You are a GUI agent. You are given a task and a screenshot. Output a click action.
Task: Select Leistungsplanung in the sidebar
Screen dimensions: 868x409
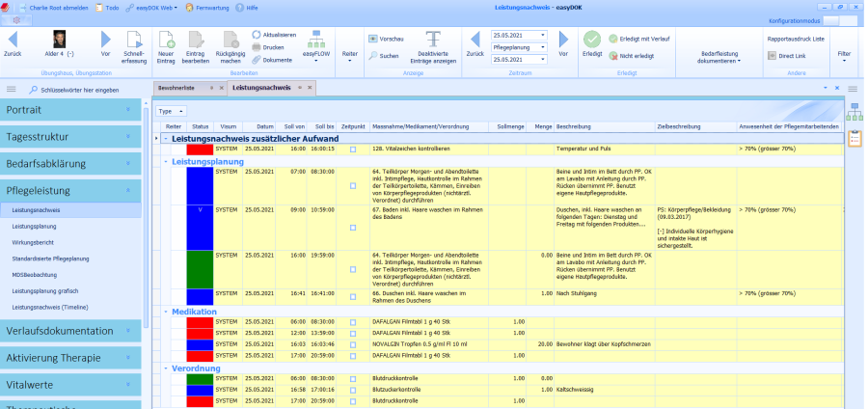35,225
